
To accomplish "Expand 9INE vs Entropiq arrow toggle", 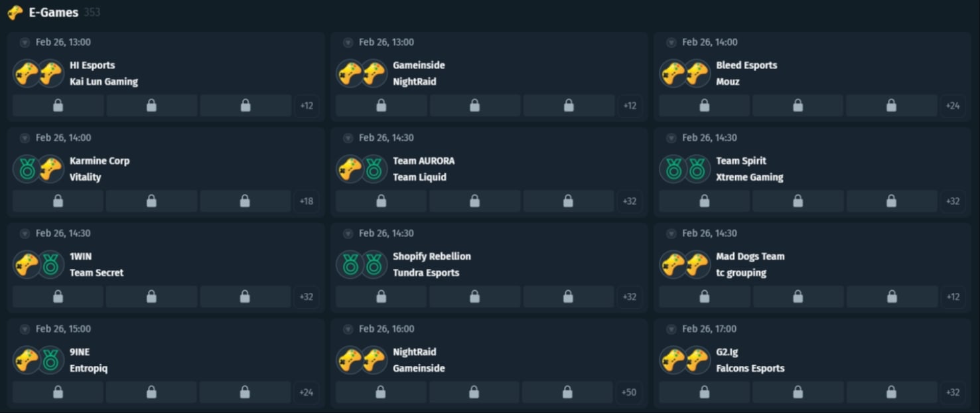I will pyautogui.click(x=25, y=329).
